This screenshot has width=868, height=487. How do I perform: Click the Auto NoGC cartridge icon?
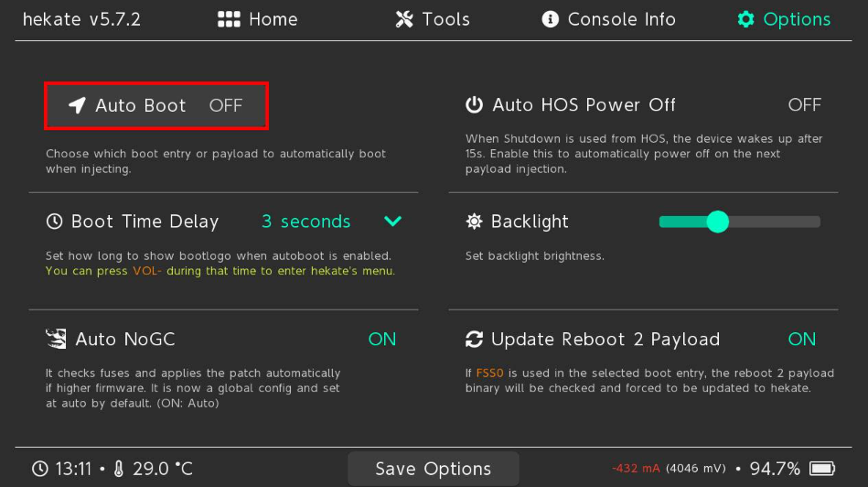56,340
